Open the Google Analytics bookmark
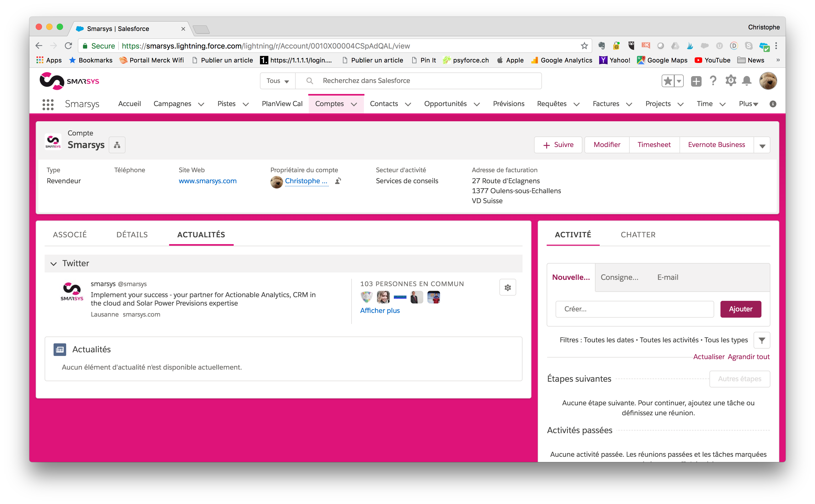The image size is (815, 504). pyautogui.click(x=562, y=60)
